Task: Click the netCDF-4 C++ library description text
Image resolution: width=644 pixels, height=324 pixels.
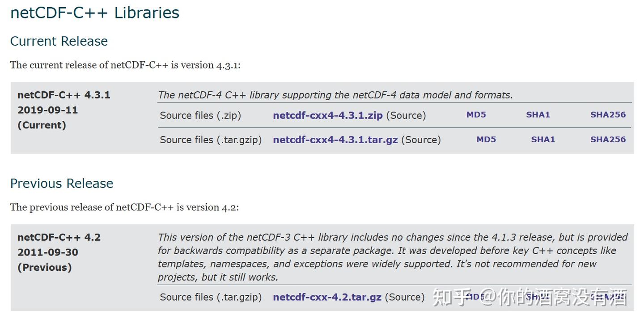Action: click(x=335, y=95)
